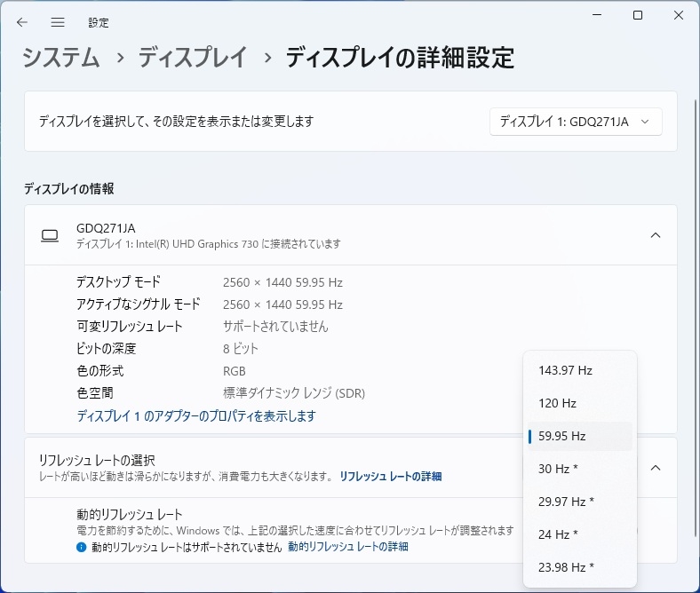Screen dimensions: 700x593
Task: Minimize the Settings window
Action: pos(597,15)
